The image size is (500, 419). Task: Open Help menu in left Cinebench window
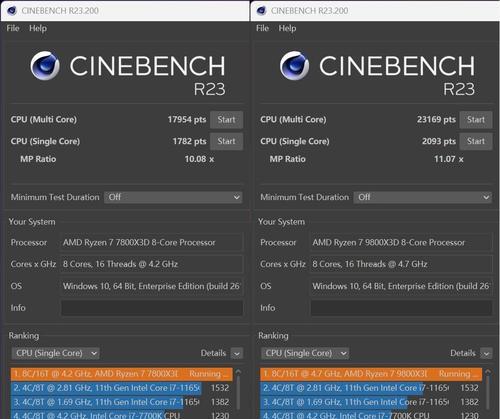point(38,28)
